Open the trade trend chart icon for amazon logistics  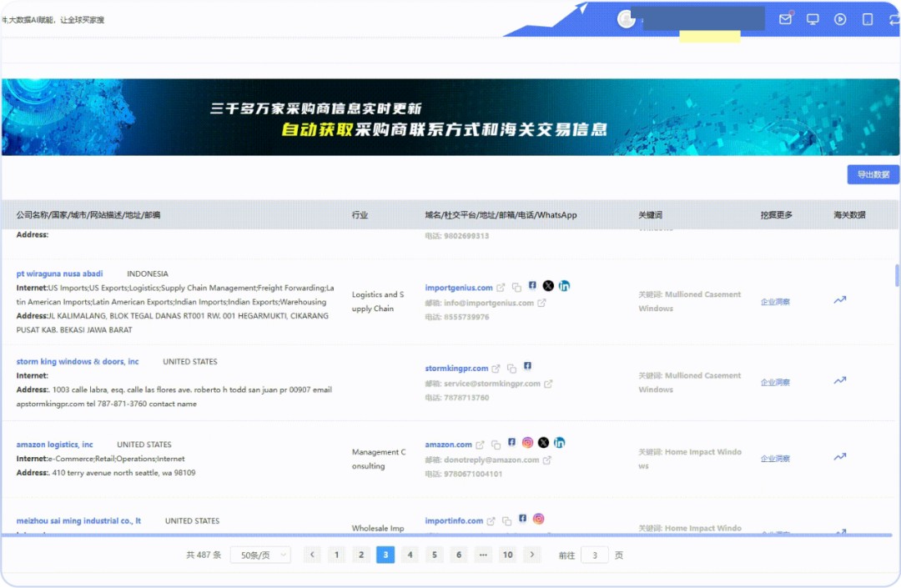click(x=839, y=457)
